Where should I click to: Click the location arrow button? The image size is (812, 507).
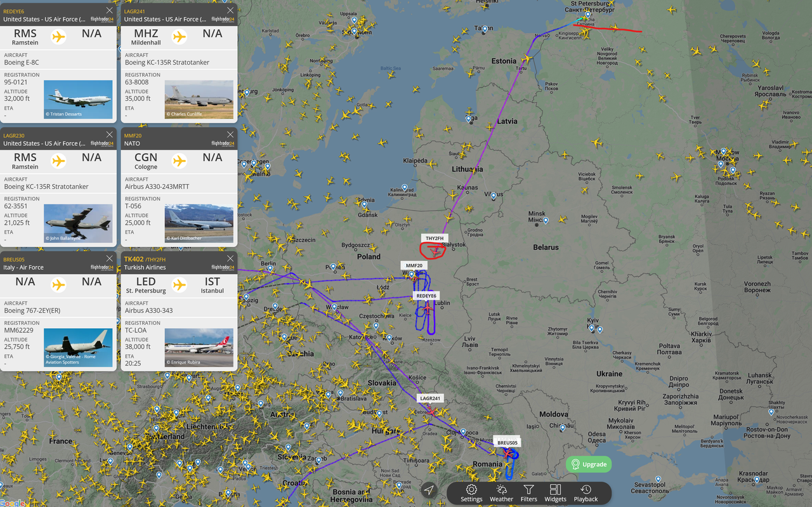tap(429, 490)
